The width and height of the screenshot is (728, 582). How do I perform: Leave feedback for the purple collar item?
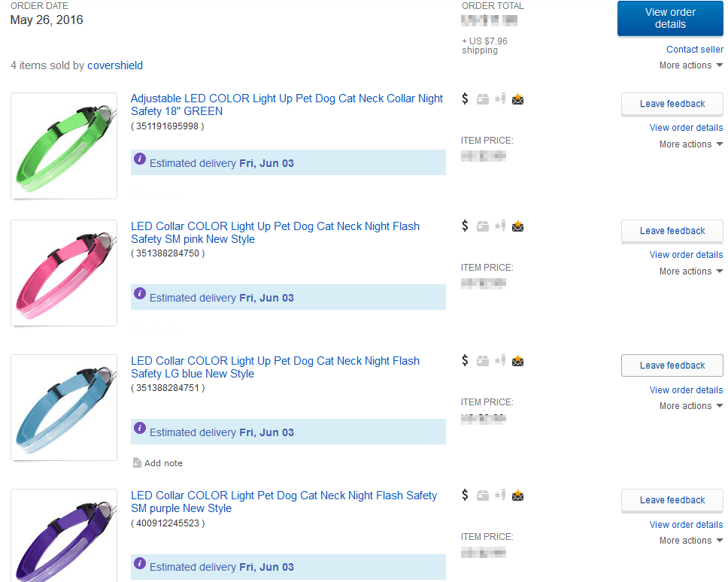point(672,500)
